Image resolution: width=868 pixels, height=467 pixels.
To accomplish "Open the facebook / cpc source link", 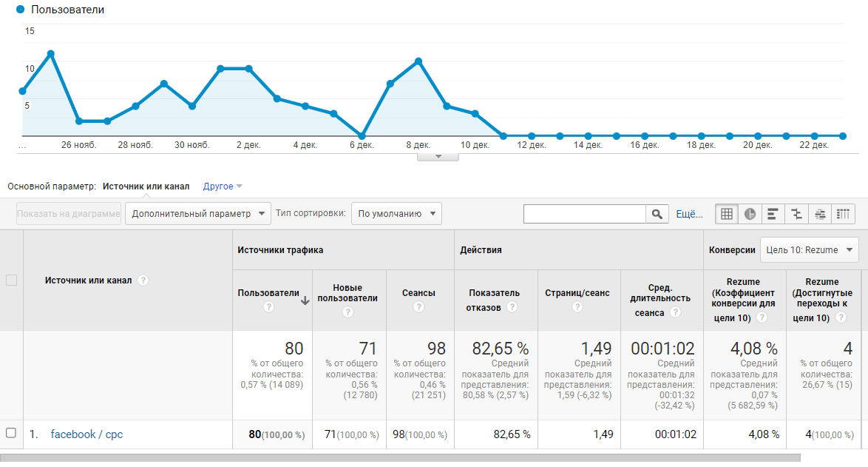I will 87,434.
